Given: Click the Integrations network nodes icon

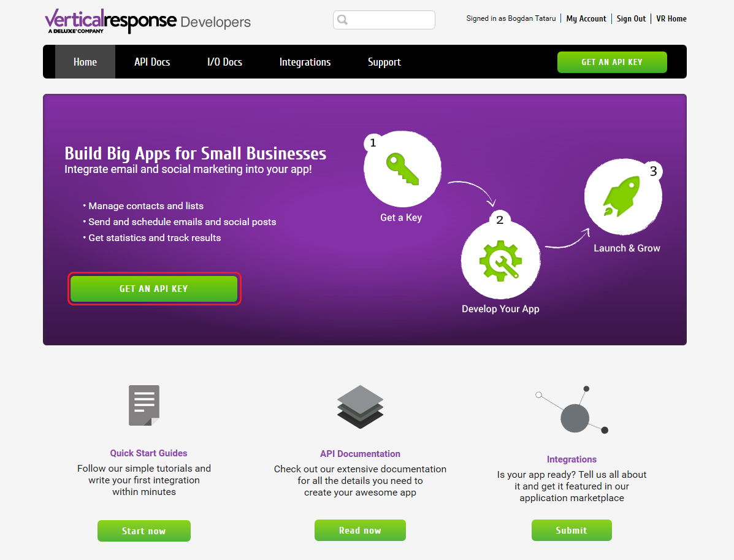Looking at the screenshot, I should pos(572,410).
